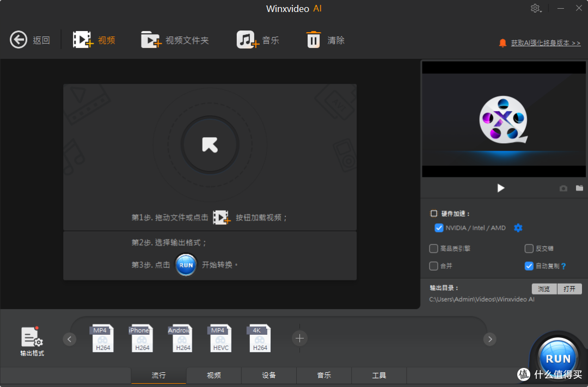Switch to the 工具 tab
Image resolution: width=588 pixels, height=387 pixels.
point(379,376)
